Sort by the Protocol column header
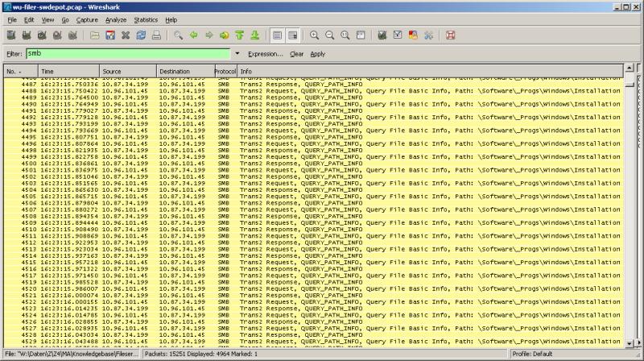Screen dimensions: 644x361 226,71
